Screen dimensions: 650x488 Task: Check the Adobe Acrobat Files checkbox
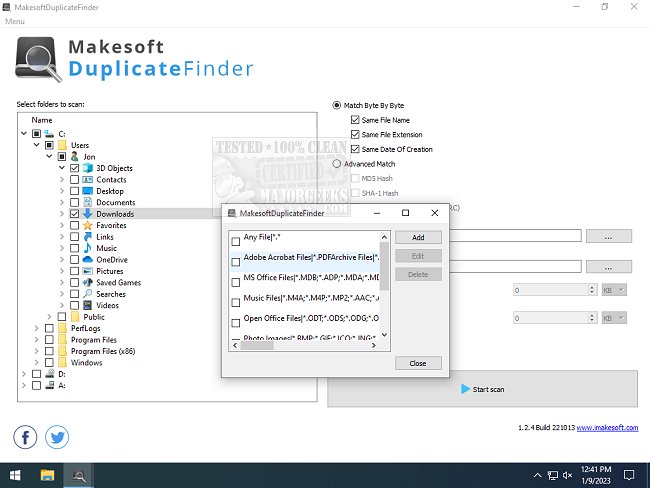click(235, 262)
